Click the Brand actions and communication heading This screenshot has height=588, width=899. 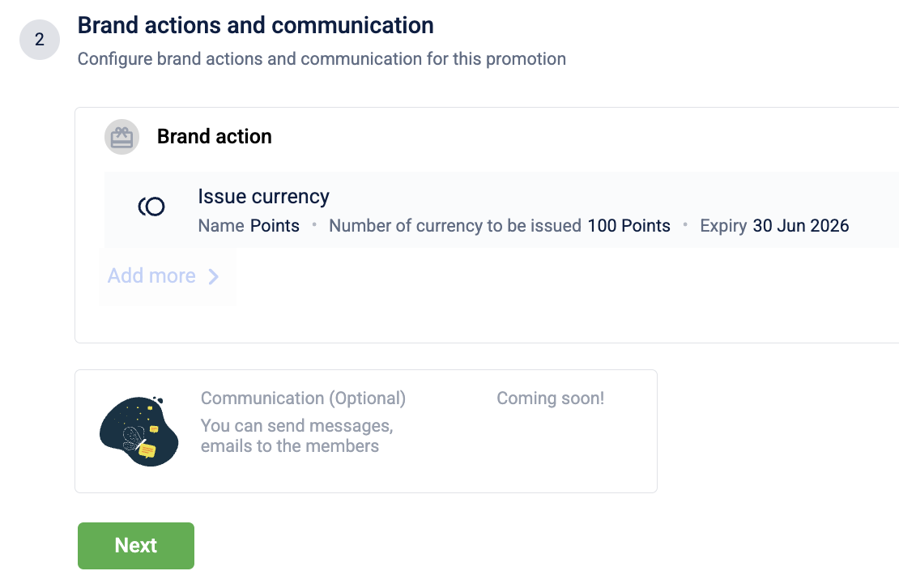point(255,26)
